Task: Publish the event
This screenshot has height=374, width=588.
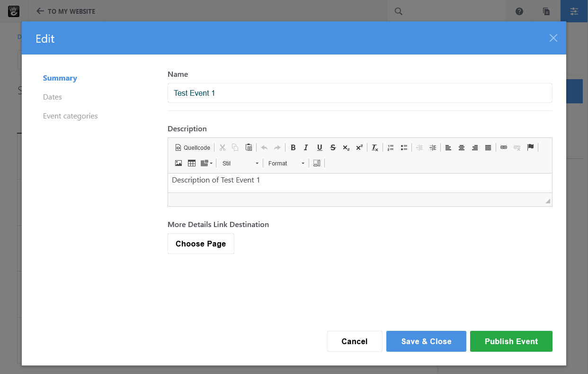Action: (511, 341)
